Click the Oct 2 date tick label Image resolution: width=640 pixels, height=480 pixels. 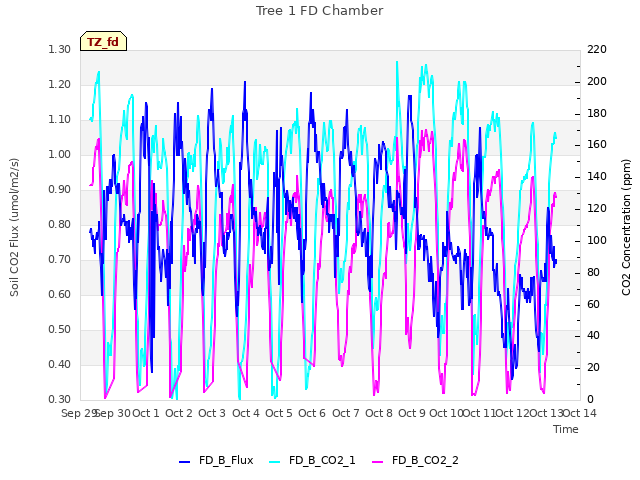click(x=179, y=413)
